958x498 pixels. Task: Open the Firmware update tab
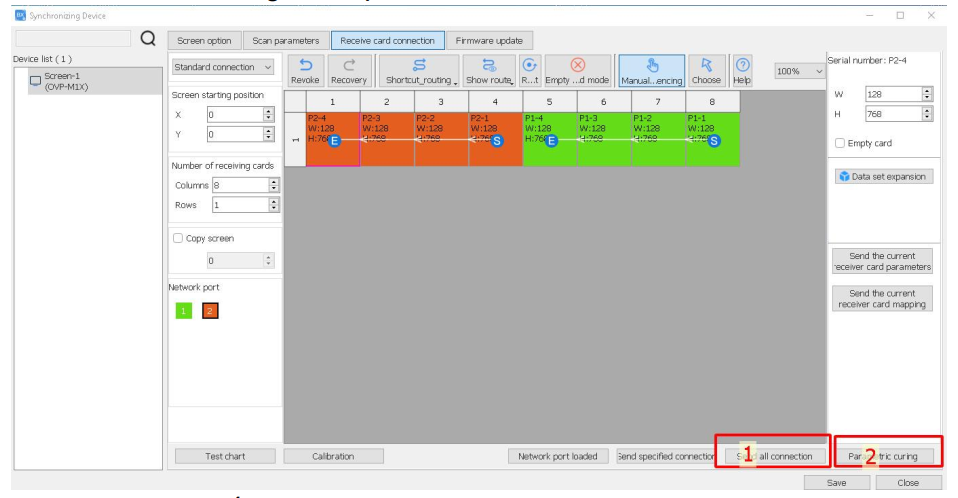point(489,41)
